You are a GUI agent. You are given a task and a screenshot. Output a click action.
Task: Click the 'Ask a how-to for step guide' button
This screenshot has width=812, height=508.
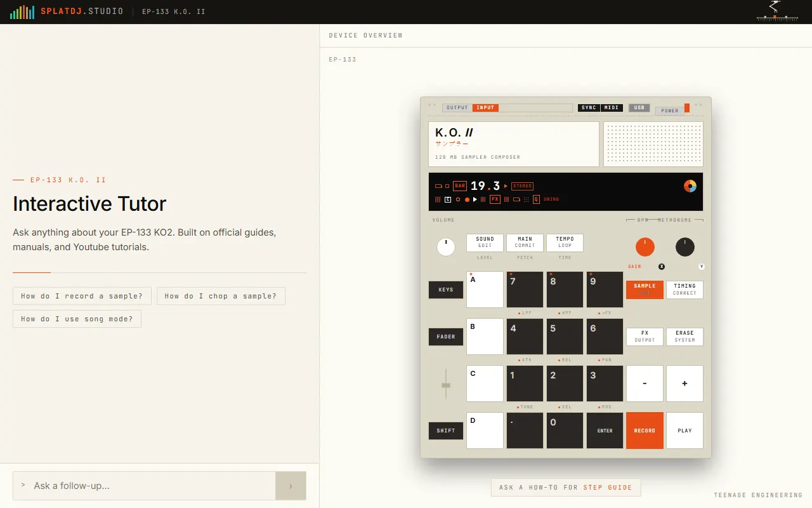tap(566, 488)
